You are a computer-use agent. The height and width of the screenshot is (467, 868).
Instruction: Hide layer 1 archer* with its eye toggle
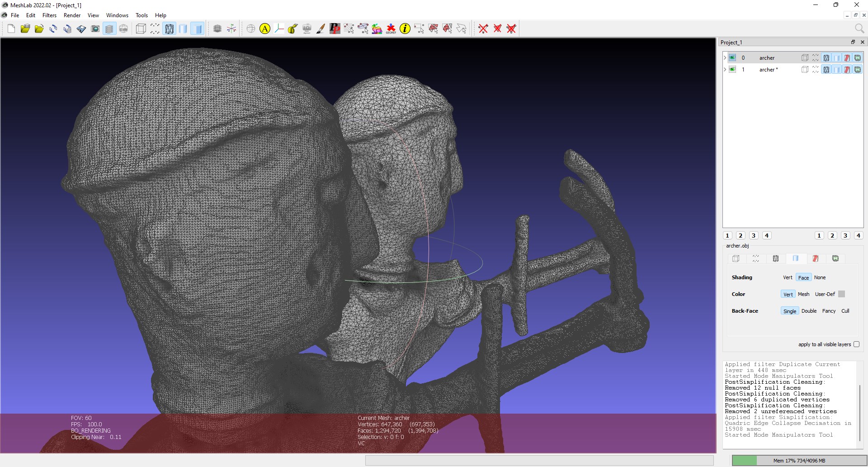733,69
